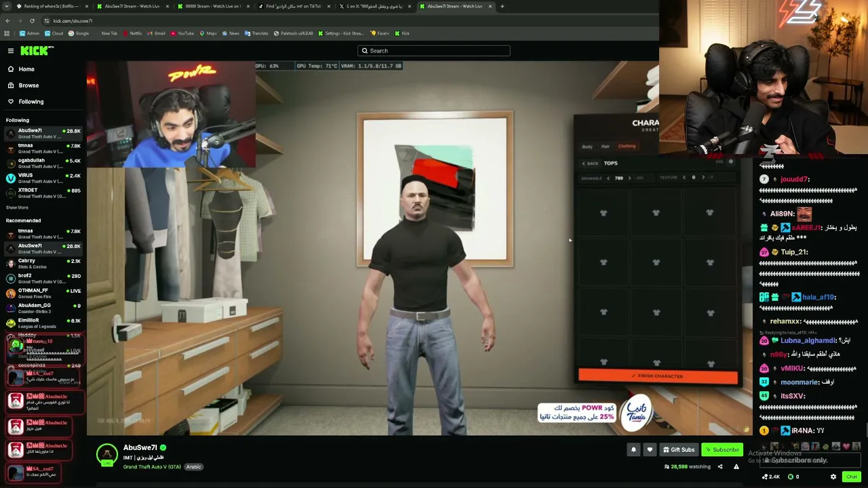Close the 'Ranking of where3z' tab
Screen dimensions: 868x488
point(86,6)
